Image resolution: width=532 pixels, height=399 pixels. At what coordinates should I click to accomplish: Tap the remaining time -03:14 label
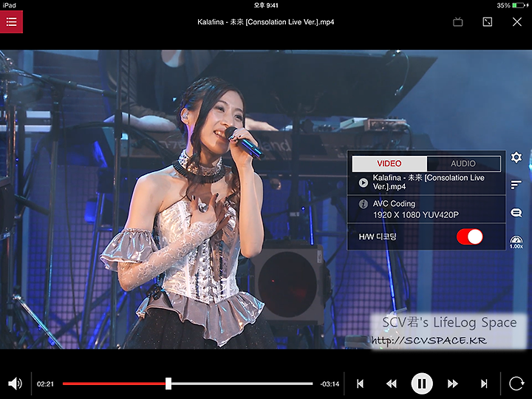point(330,384)
